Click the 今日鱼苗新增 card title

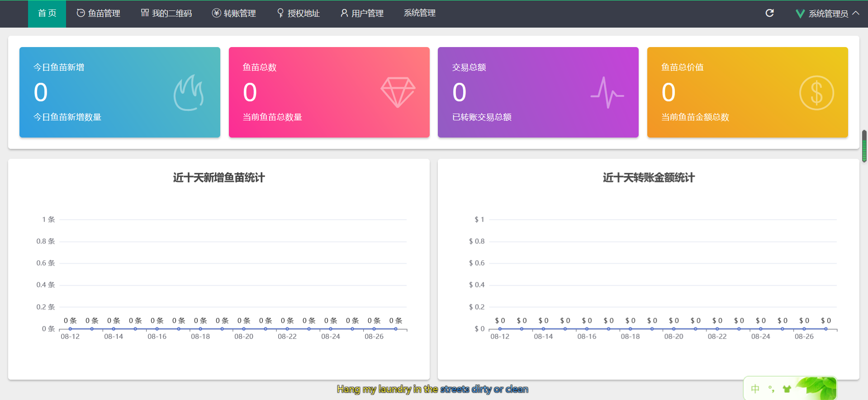coord(59,67)
